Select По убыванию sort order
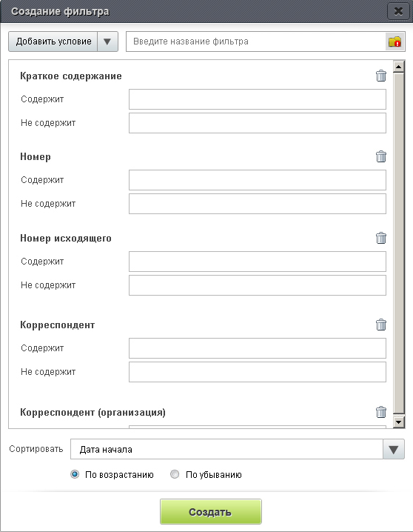413x532 pixels. (x=175, y=474)
